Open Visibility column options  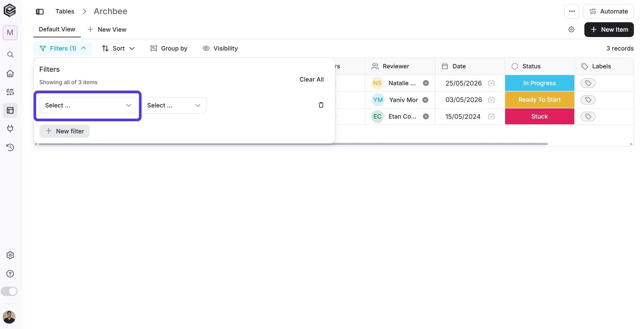(220, 48)
